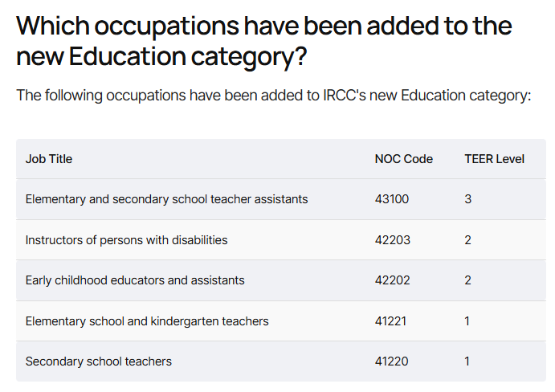
Task: Click NOC code 42203
Action: [393, 240]
